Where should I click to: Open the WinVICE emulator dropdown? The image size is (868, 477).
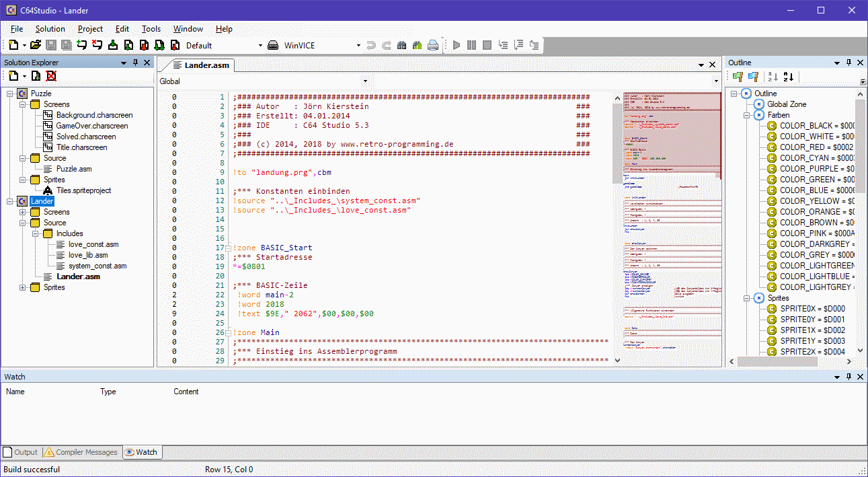358,46
